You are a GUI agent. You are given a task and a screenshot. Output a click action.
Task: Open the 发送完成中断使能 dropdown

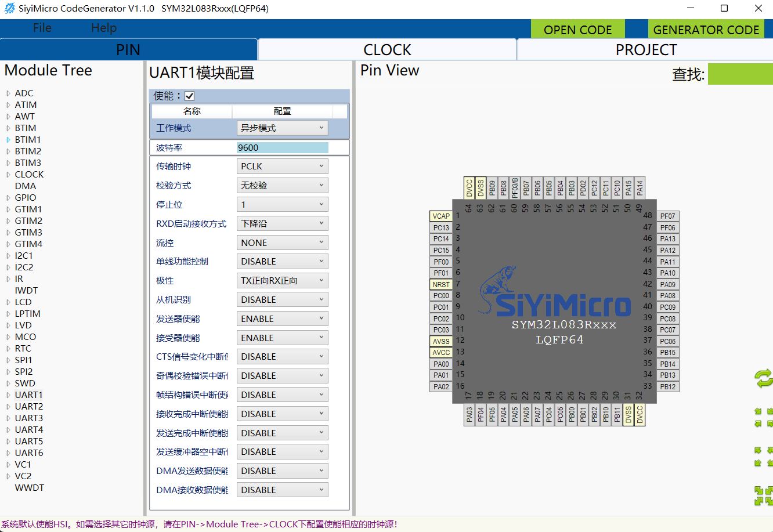tap(283, 433)
